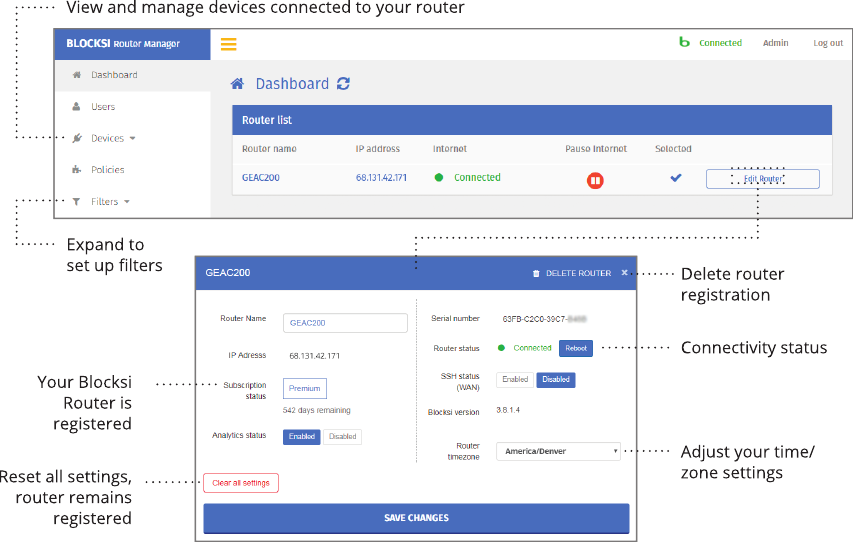Open the hamburger menu icon

(x=228, y=44)
